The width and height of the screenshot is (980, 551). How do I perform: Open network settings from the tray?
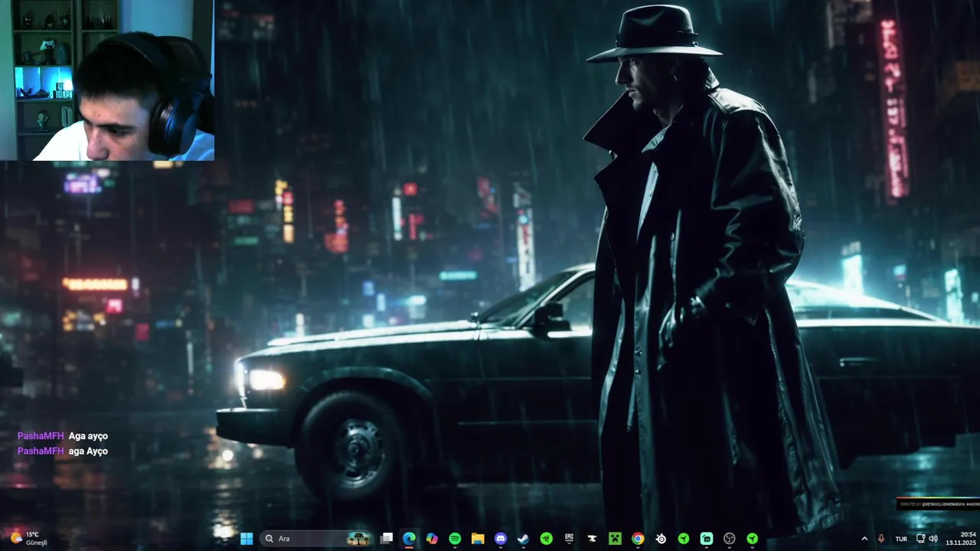921,539
